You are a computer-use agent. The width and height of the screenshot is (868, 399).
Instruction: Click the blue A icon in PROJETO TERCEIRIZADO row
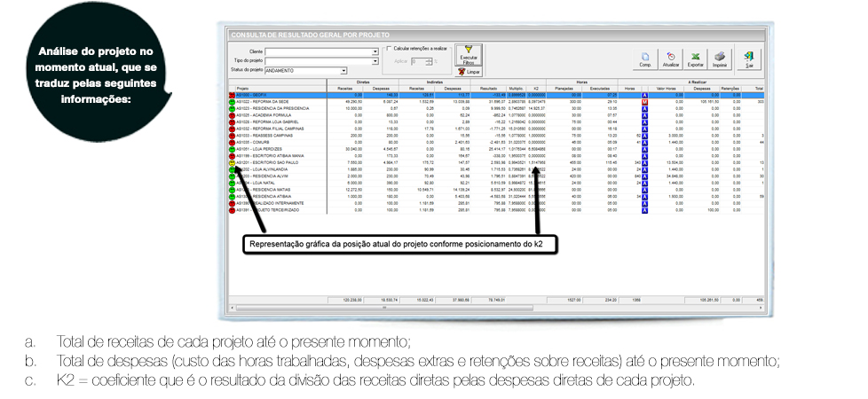(645, 210)
